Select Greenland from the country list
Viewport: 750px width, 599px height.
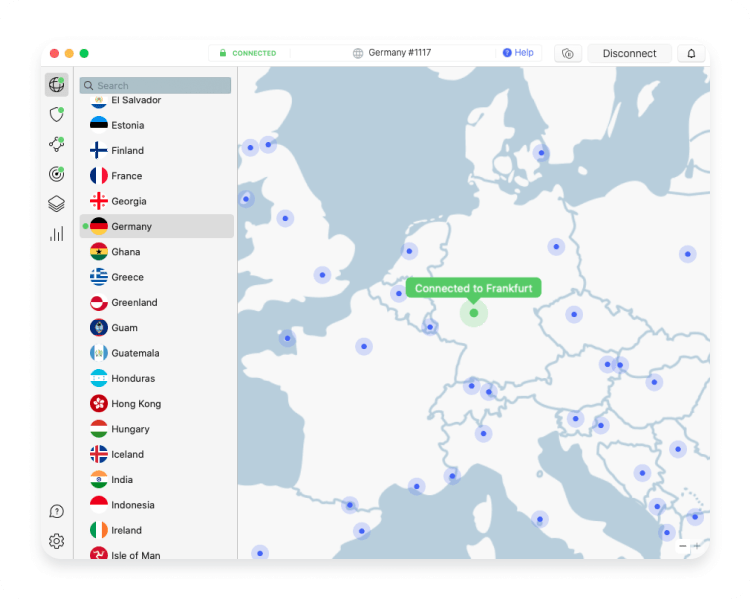pyautogui.click(x=157, y=302)
